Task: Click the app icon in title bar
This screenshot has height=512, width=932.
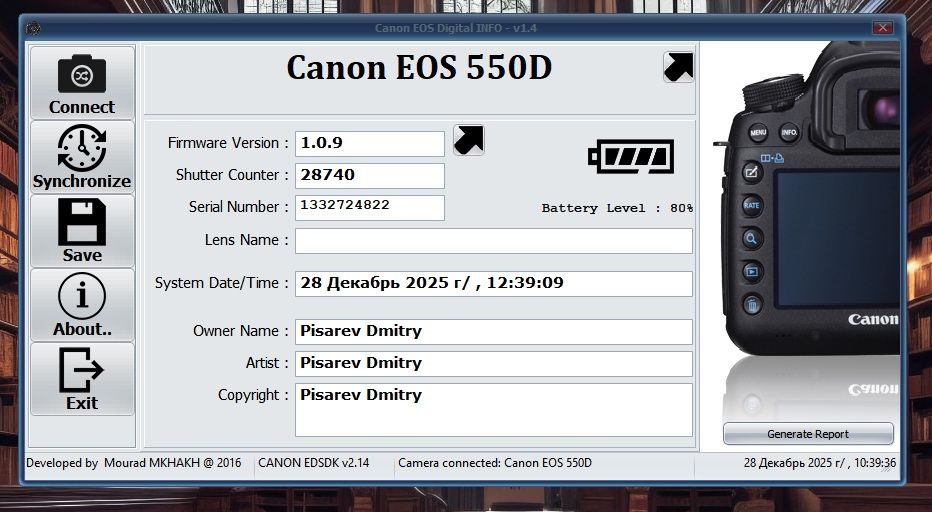Action: (33, 28)
